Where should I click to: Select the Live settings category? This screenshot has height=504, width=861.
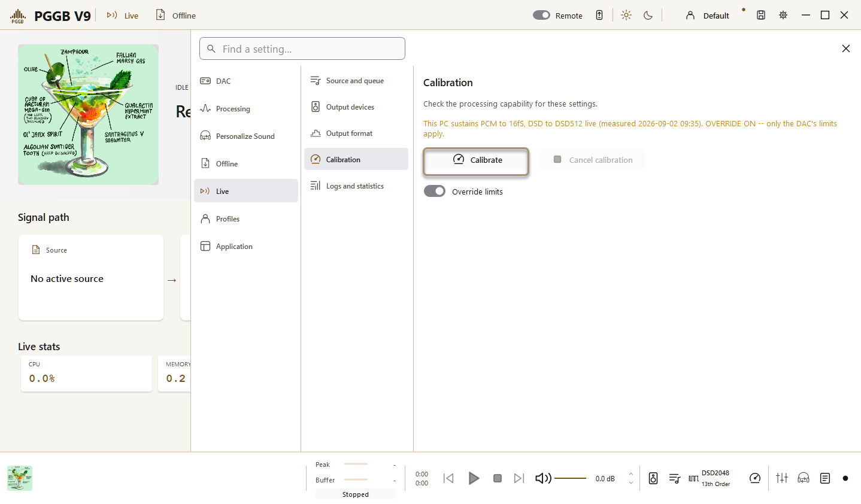point(245,191)
